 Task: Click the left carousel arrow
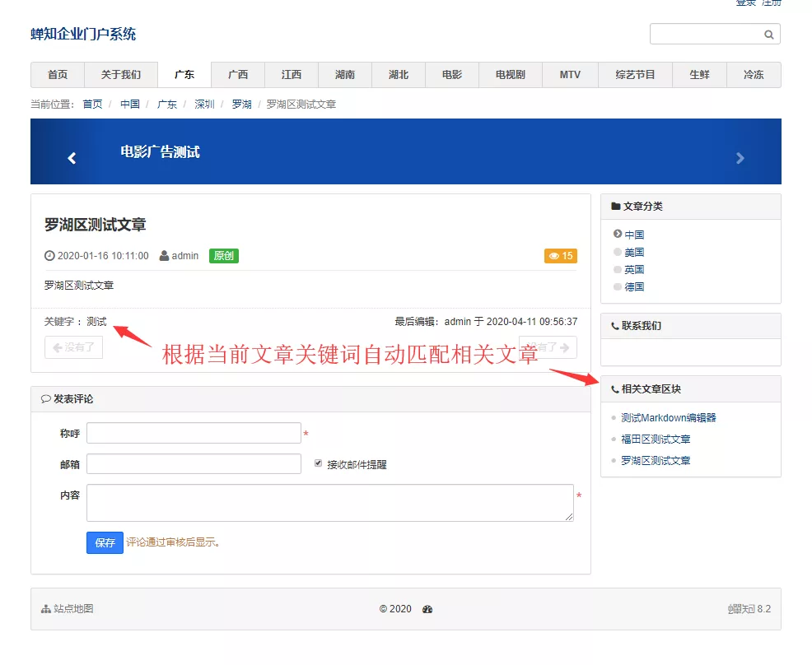tap(72, 158)
